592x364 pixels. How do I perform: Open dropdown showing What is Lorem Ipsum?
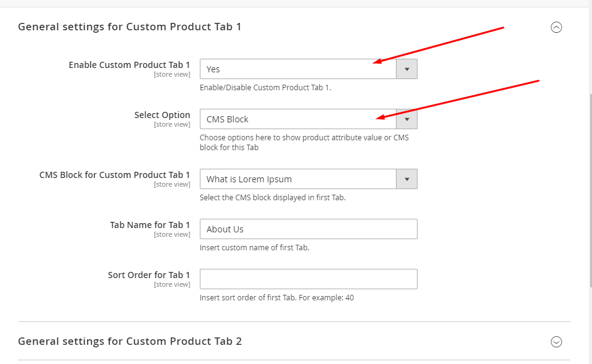(298, 179)
